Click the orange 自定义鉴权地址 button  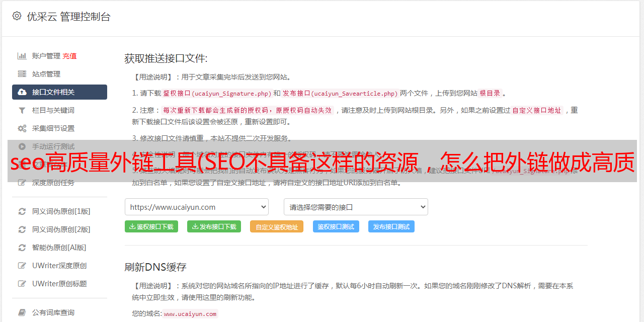pyautogui.click(x=277, y=226)
